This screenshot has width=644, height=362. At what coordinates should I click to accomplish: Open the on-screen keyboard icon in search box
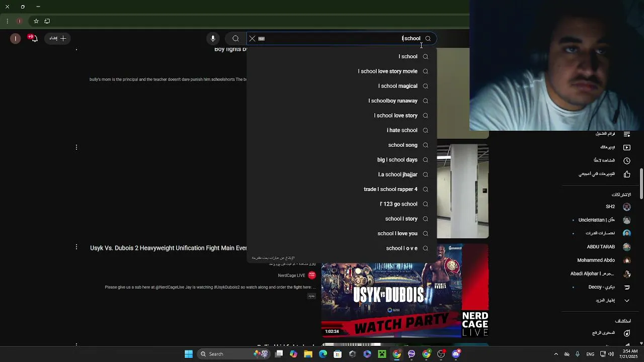(x=262, y=38)
